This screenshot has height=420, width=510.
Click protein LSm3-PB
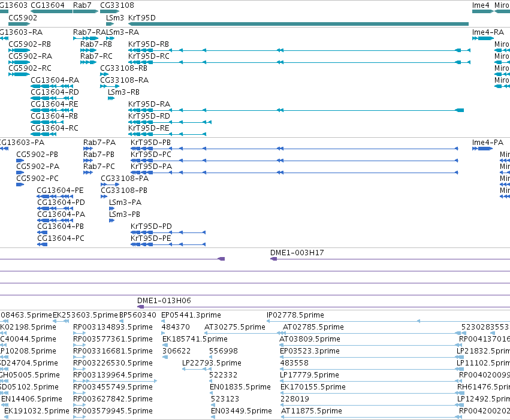(x=125, y=214)
